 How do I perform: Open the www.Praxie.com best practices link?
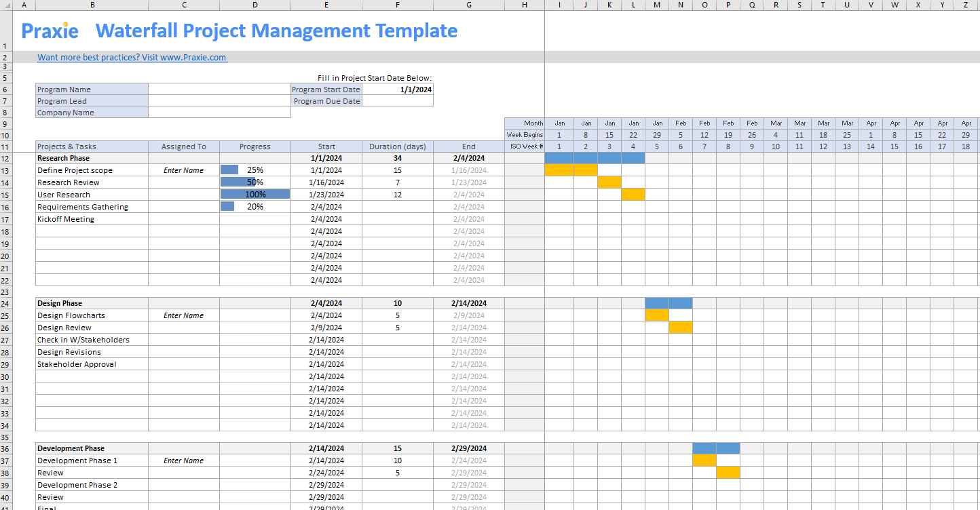click(x=132, y=58)
